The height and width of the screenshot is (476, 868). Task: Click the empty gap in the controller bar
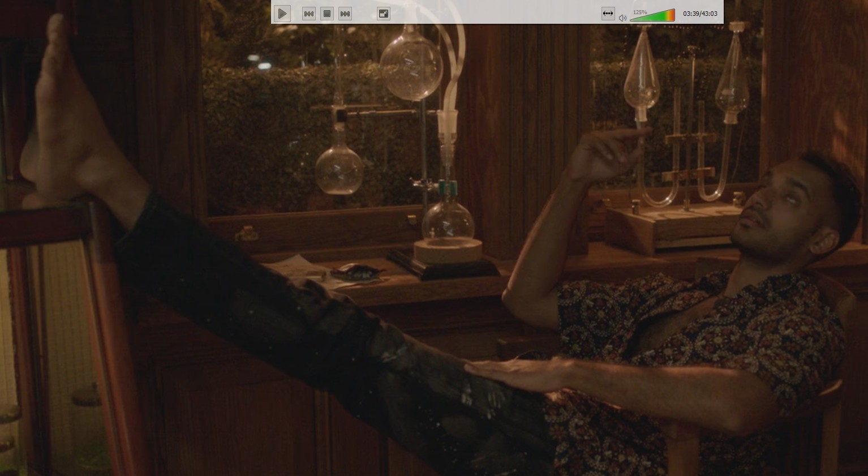tap(487, 12)
